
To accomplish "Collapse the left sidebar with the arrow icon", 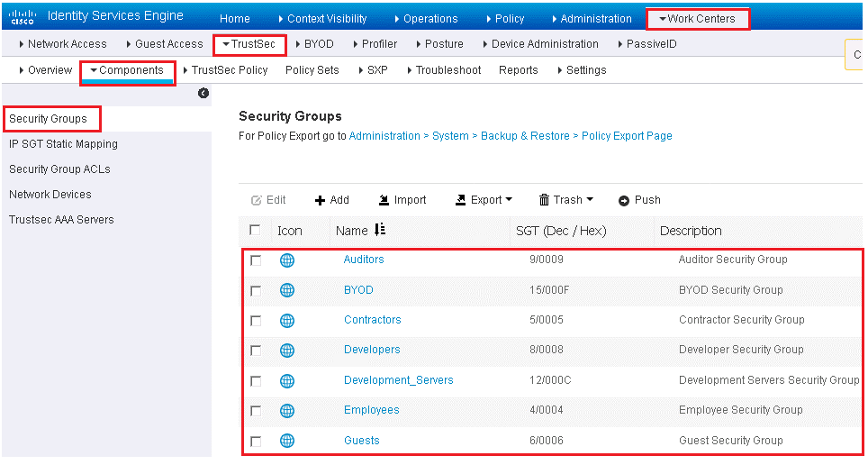I will (x=203, y=93).
